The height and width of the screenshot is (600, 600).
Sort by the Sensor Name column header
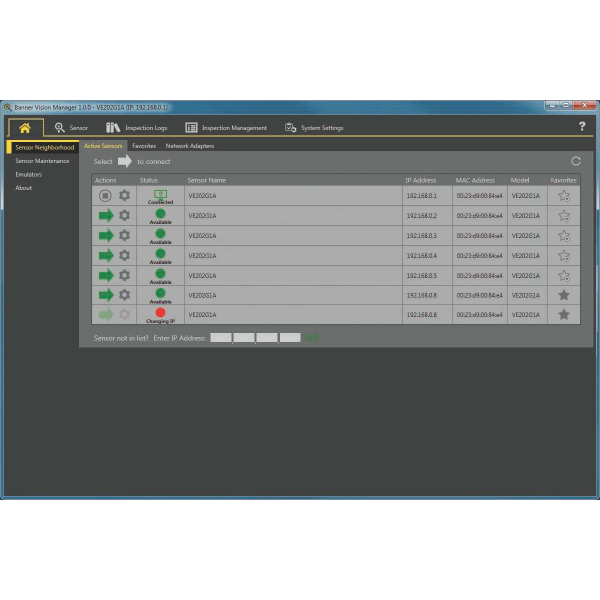tap(207, 180)
